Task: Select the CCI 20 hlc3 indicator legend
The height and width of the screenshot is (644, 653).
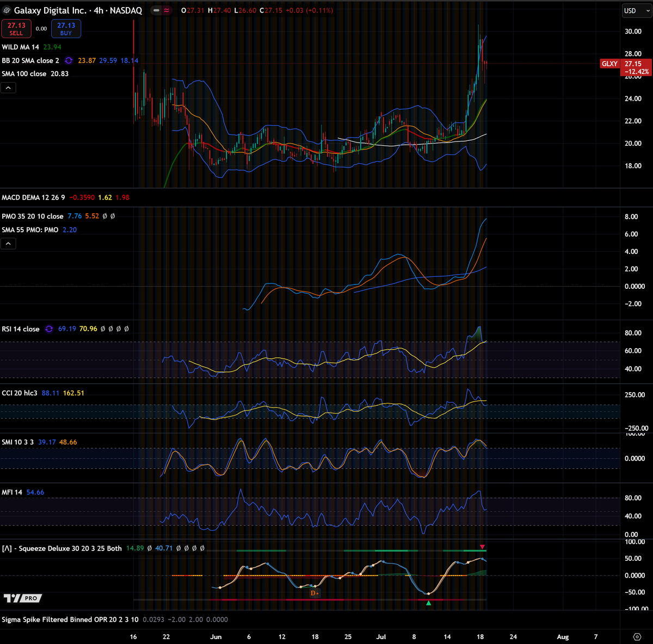Action: [x=20, y=393]
